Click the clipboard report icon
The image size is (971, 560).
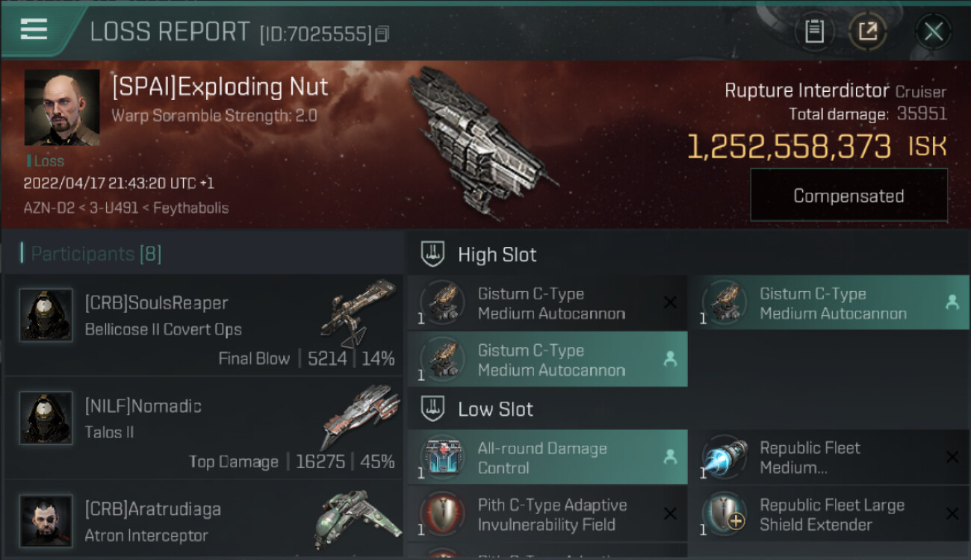[x=814, y=31]
